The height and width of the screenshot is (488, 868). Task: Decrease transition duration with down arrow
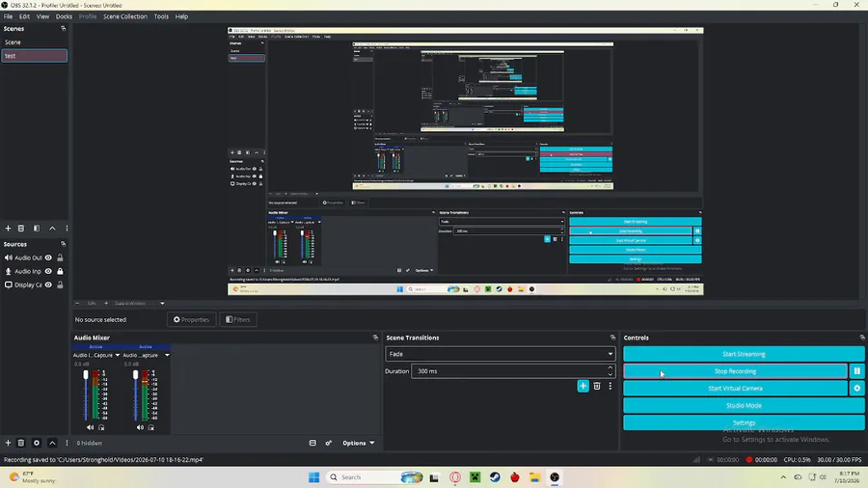click(x=610, y=374)
